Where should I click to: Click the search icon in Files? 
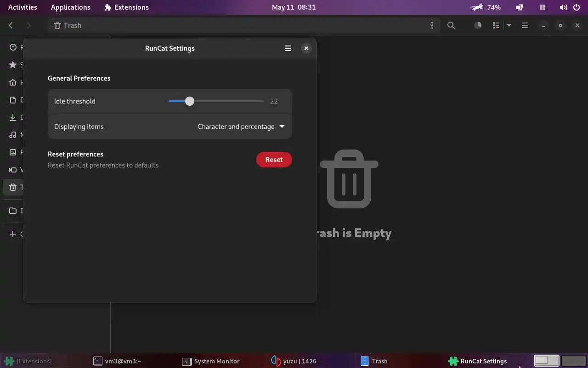(x=451, y=25)
